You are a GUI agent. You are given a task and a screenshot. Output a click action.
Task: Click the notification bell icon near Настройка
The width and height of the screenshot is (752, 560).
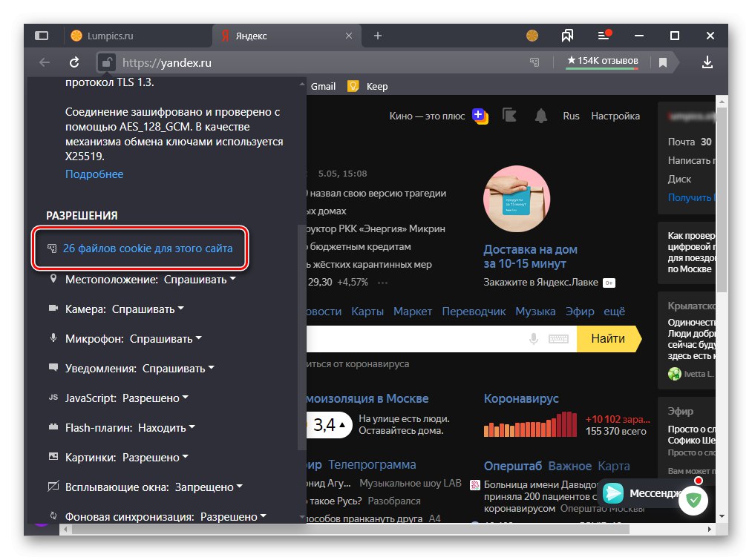tap(540, 116)
